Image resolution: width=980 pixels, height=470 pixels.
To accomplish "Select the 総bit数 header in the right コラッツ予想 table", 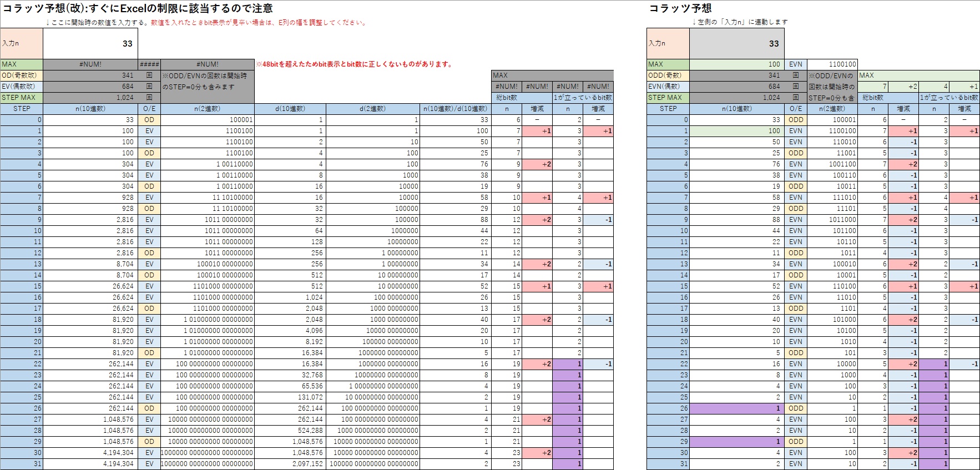I will pos(888,98).
